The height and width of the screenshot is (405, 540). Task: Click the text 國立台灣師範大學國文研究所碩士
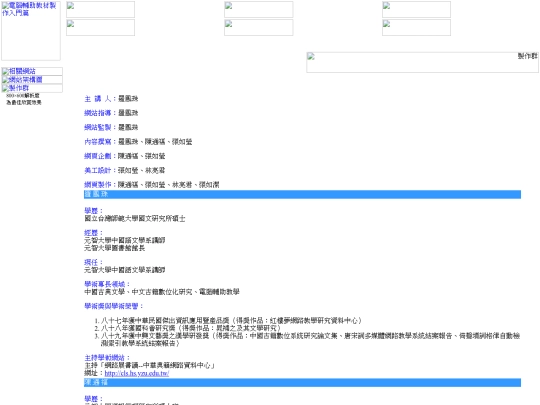[135, 218]
